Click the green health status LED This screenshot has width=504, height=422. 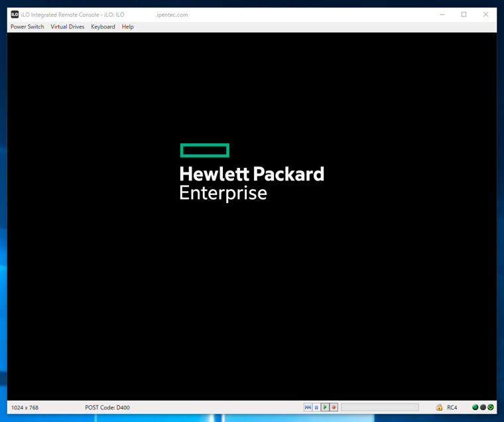[x=475, y=407]
